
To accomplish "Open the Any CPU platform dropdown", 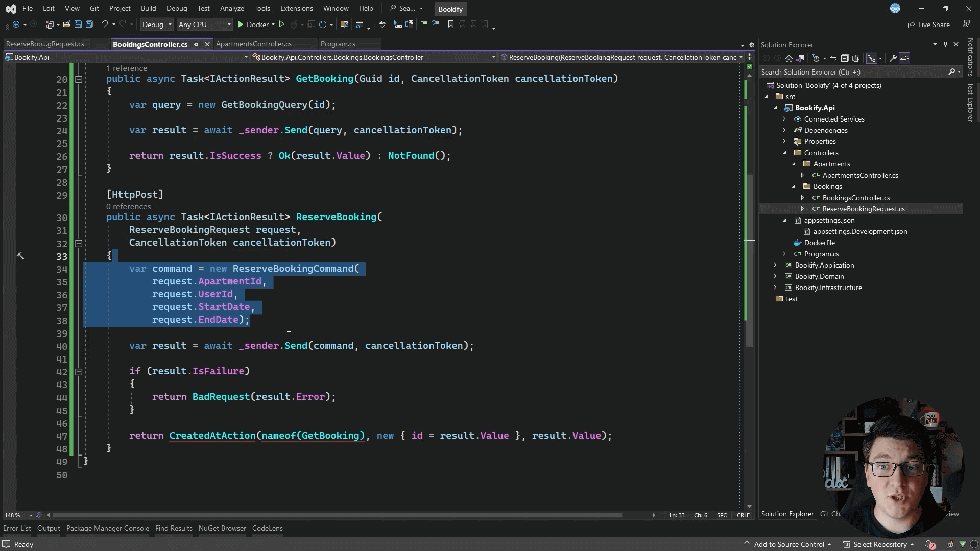I will tap(204, 25).
